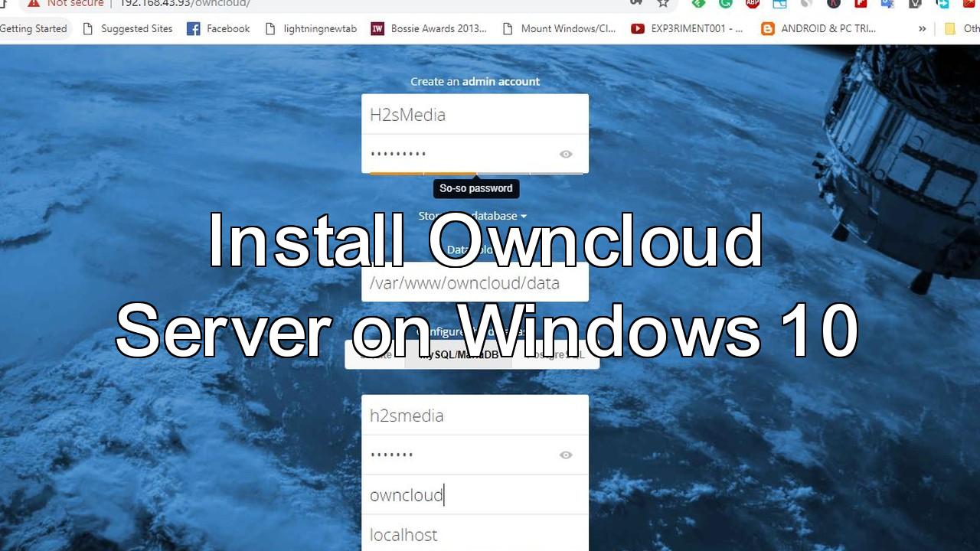Click the database host field localhost

point(475,534)
